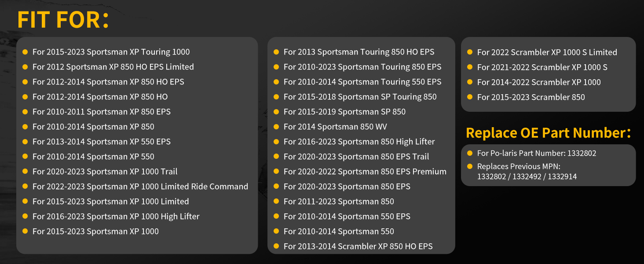The image size is (644, 264).
Task: Click the "Replace OE Part Number:" heading
Action: click(549, 133)
